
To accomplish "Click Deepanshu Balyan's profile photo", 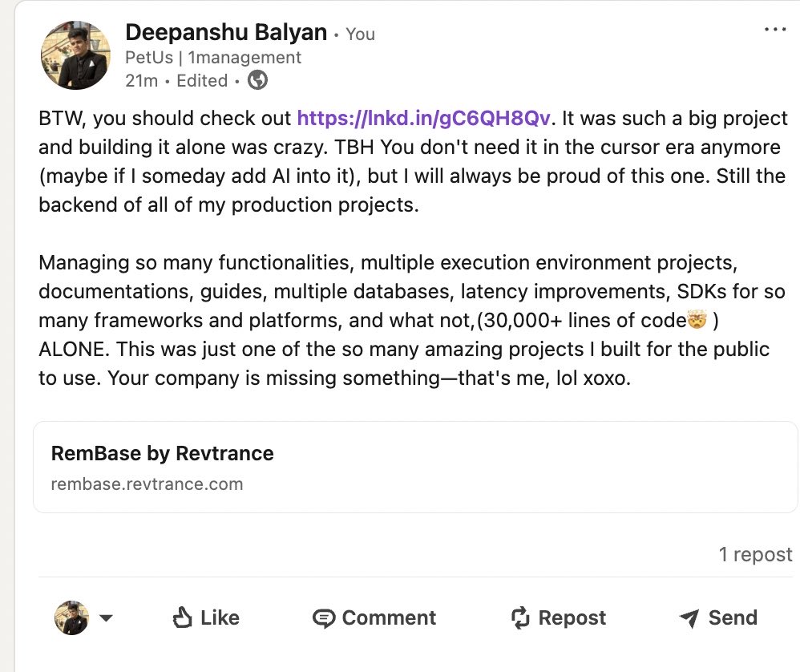I will (x=75, y=55).
